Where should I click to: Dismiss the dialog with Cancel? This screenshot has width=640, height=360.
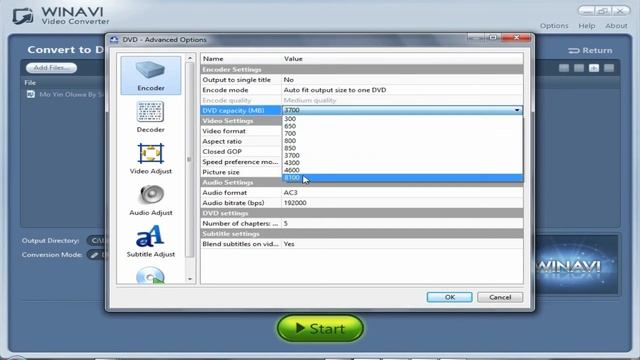[x=500, y=297]
